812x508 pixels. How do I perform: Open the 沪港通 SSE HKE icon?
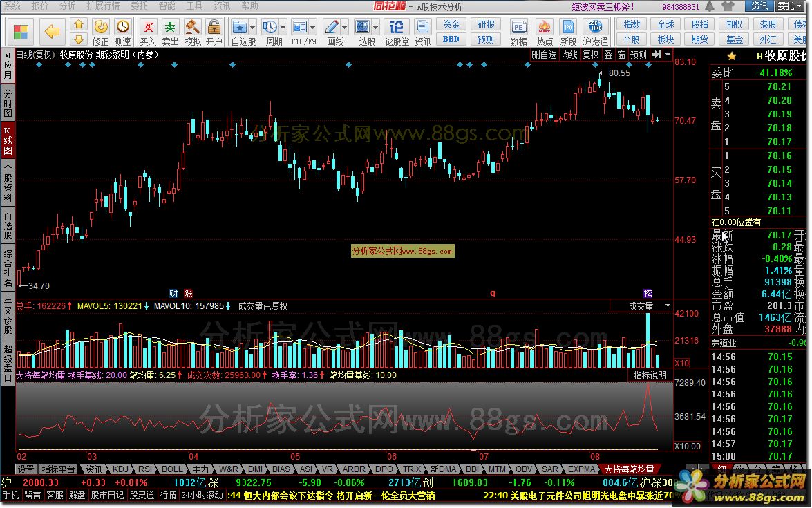(x=595, y=32)
